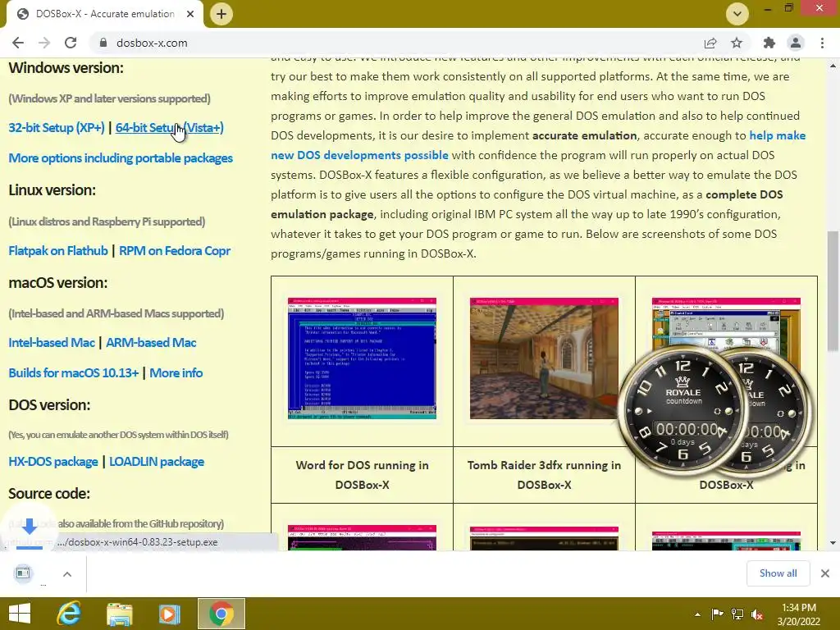The width and height of the screenshot is (840, 630).
Task: Open the Extensions puzzle icon
Action: 769,43
